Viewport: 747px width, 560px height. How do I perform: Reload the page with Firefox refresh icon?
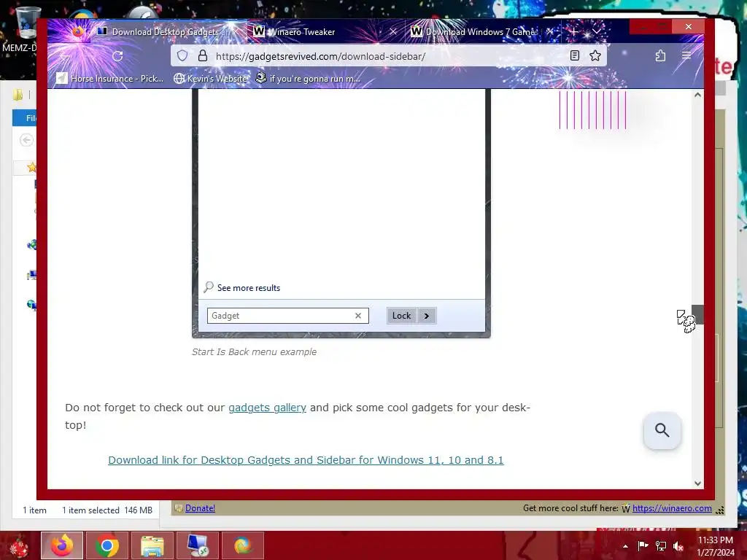tap(117, 56)
